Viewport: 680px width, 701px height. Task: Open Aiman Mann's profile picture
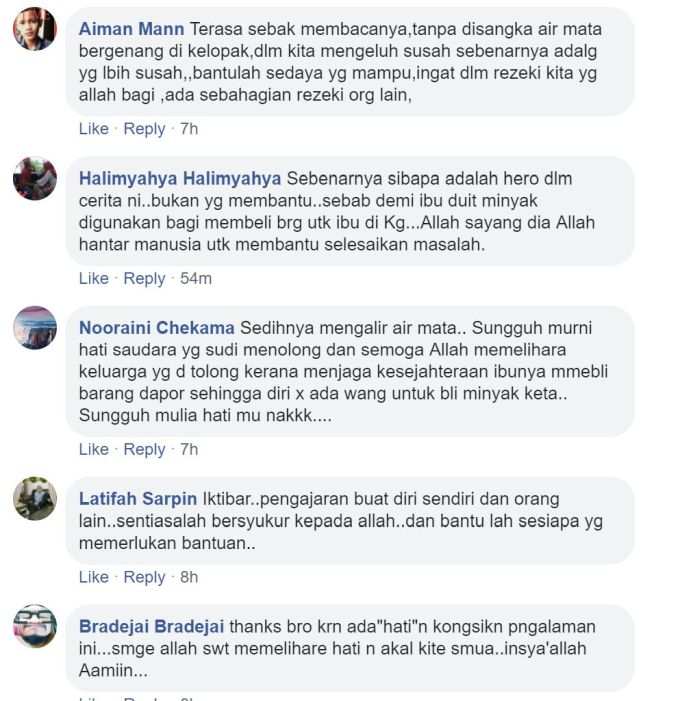[35, 29]
